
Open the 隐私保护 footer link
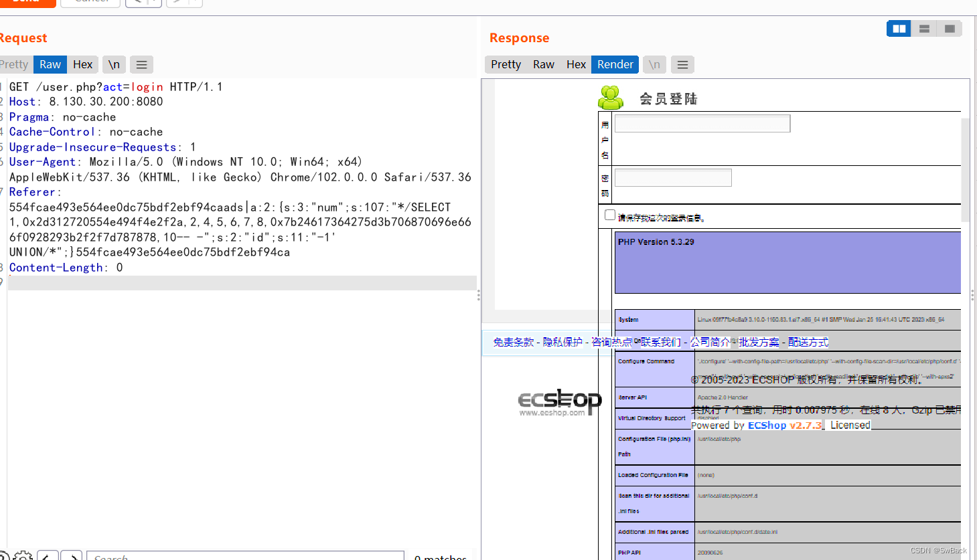[562, 342]
